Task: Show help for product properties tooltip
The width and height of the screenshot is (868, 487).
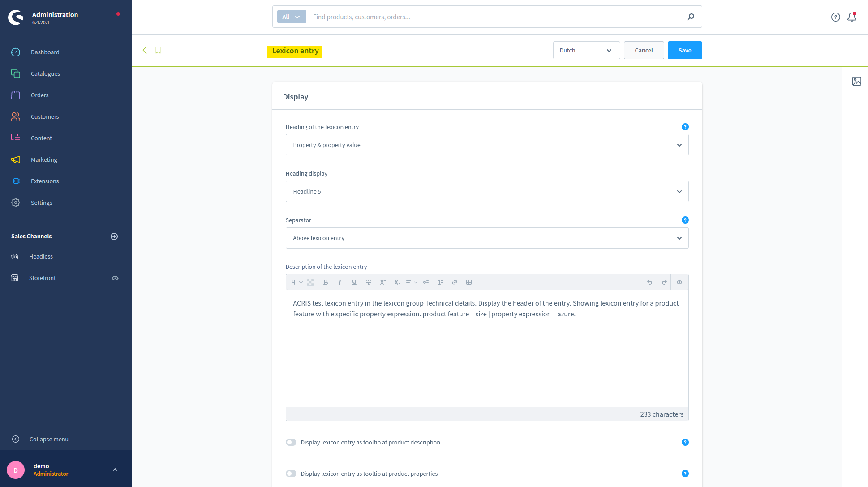Action: 685,474
